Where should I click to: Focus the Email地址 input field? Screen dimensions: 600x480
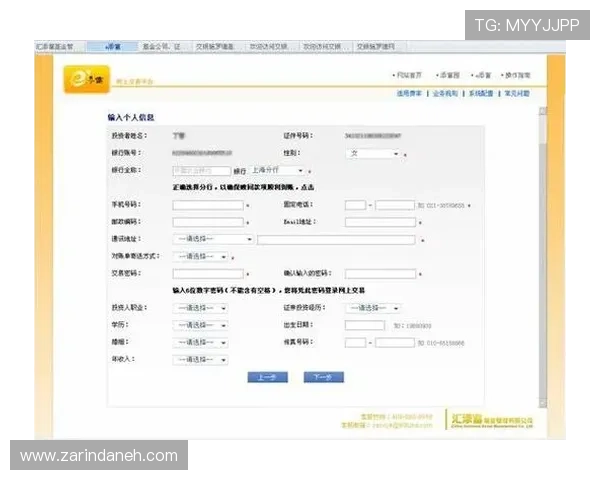coord(380,222)
